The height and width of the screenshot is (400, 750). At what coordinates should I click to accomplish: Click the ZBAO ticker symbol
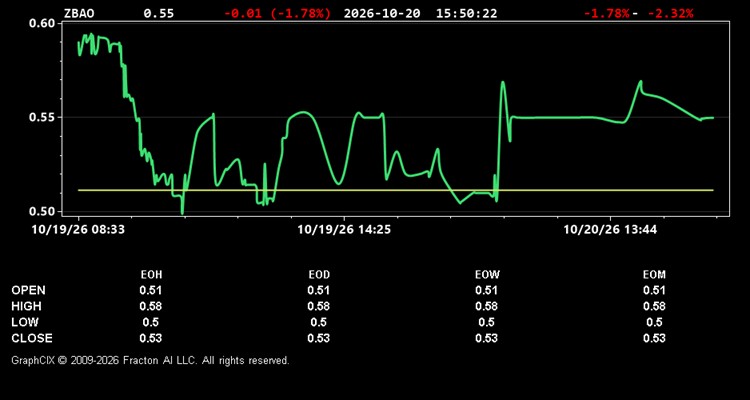pyautogui.click(x=79, y=13)
